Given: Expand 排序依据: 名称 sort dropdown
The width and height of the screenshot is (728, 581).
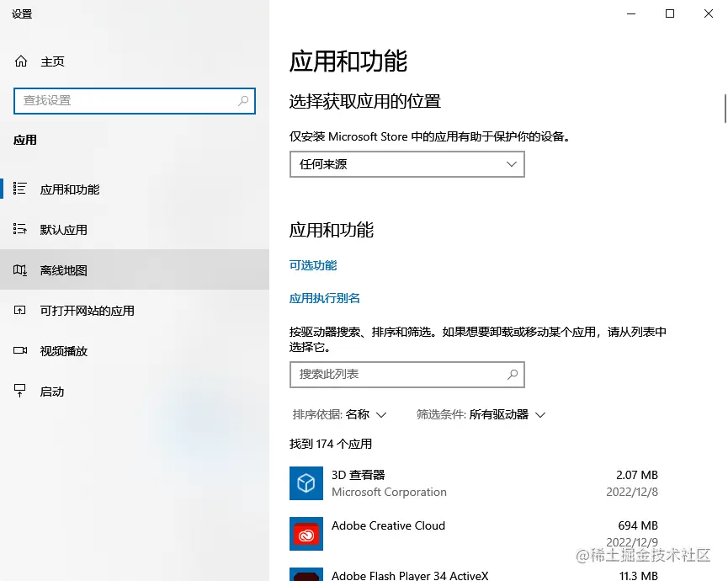Looking at the screenshot, I should 339,414.
